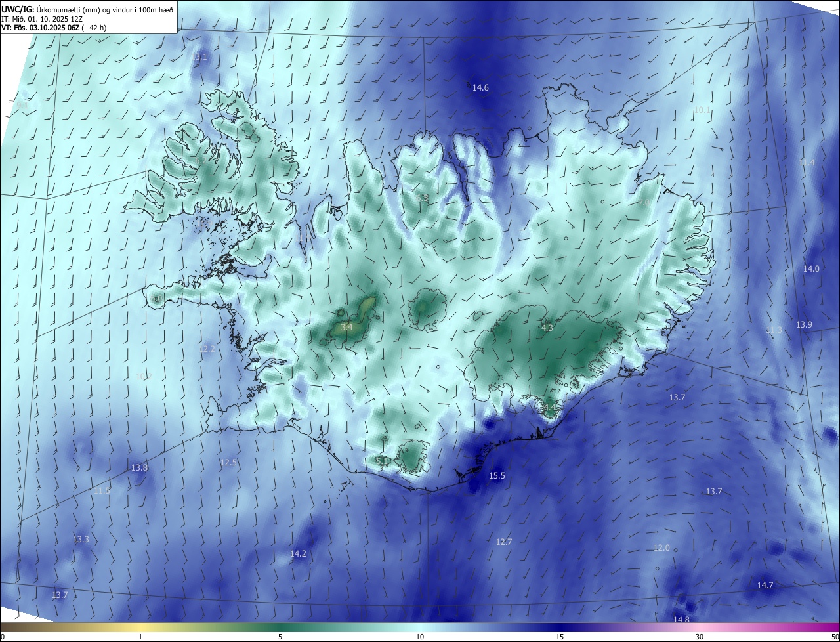Click the 14.0 value off the east coast
840x642 pixels.
point(811,268)
